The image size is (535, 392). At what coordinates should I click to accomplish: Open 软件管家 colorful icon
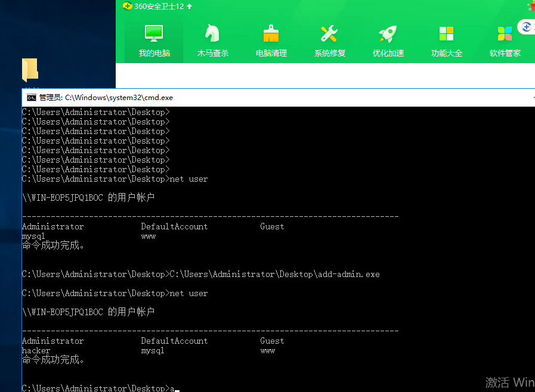click(x=505, y=33)
